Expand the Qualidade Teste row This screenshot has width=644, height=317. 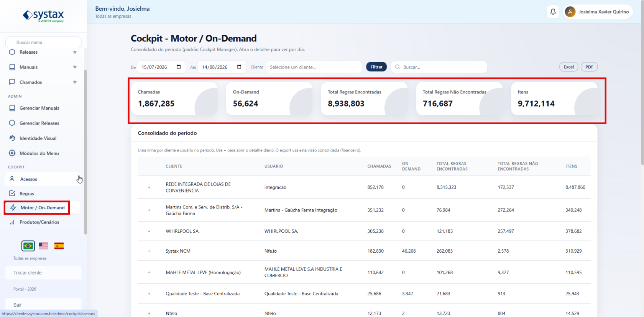tap(149, 294)
